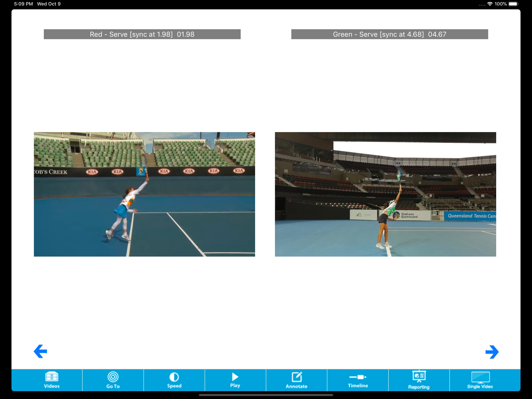
Task: Step forward with the blue right arrow
Action: pyautogui.click(x=492, y=352)
